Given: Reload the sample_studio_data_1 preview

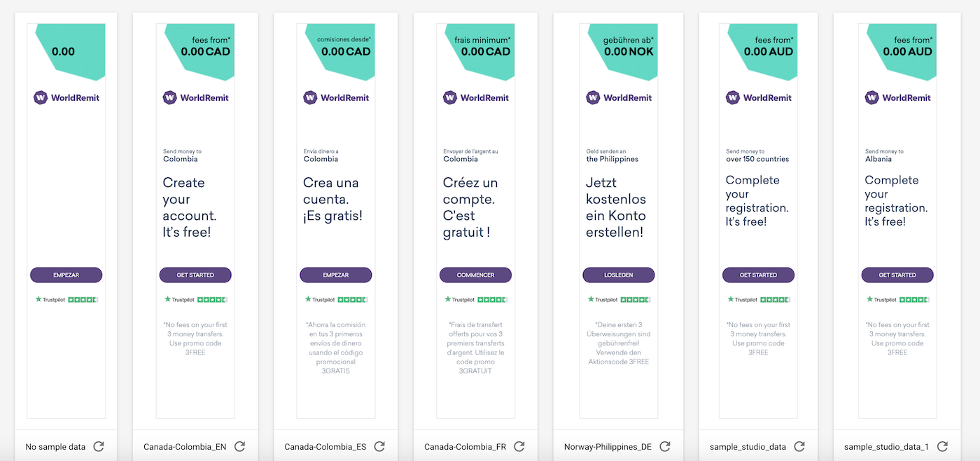Looking at the screenshot, I should tap(942, 446).
